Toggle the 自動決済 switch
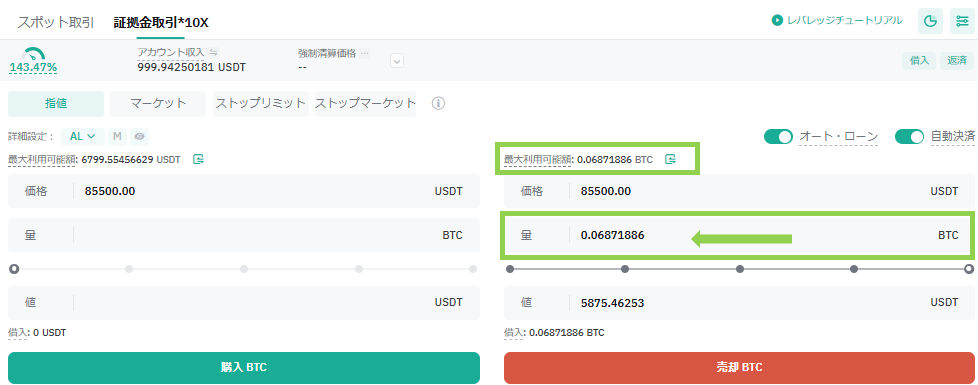Screen dimensions: 978x385 (909, 137)
